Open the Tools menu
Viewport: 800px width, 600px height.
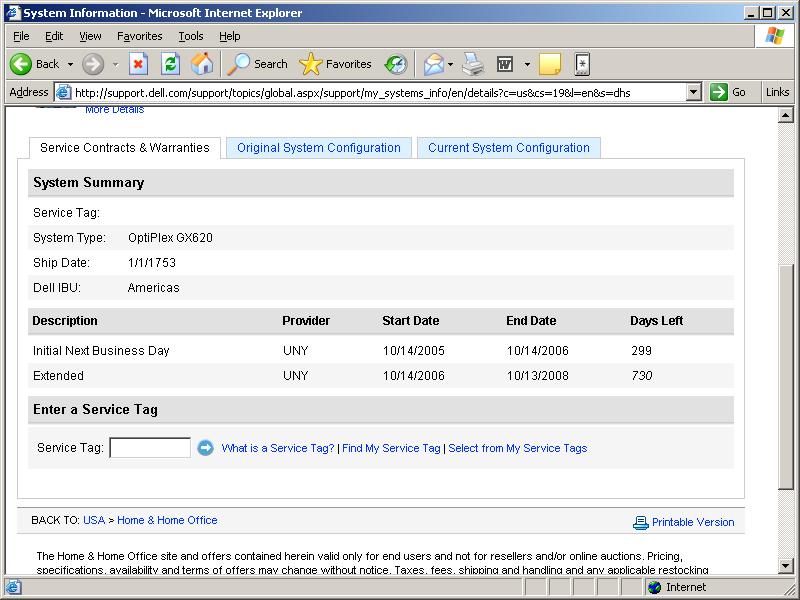(191, 36)
